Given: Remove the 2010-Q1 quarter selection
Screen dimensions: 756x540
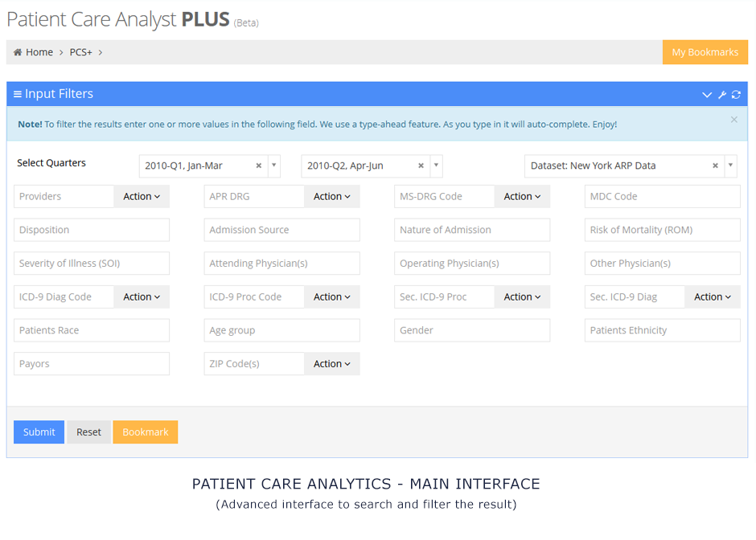Looking at the screenshot, I should [259, 166].
